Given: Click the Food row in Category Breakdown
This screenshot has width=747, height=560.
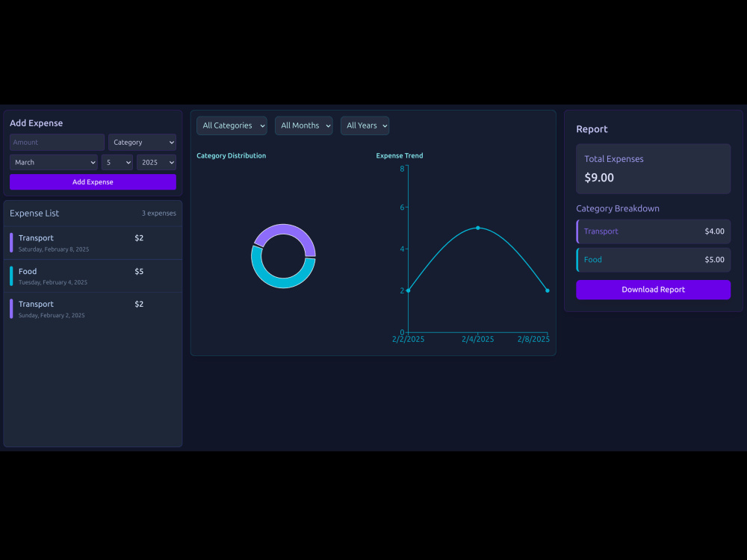Looking at the screenshot, I should pyautogui.click(x=653, y=260).
